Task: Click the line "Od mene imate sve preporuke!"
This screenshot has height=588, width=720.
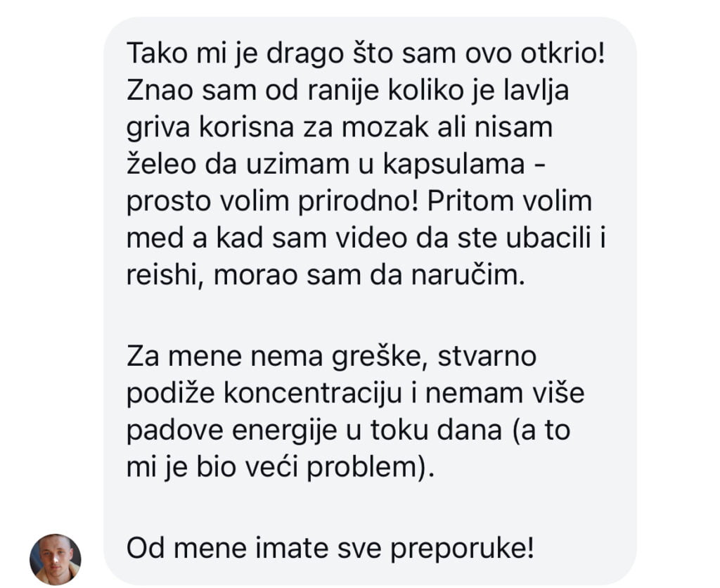Action: pyautogui.click(x=330, y=548)
